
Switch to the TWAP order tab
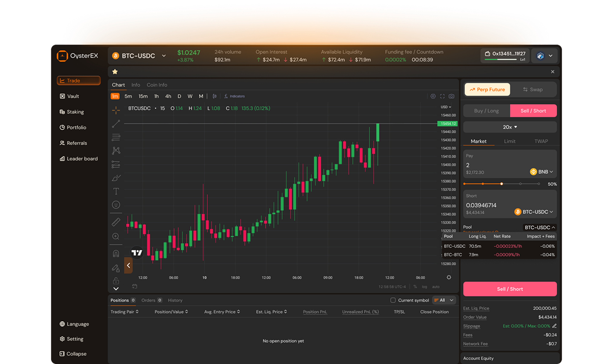pyautogui.click(x=541, y=141)
